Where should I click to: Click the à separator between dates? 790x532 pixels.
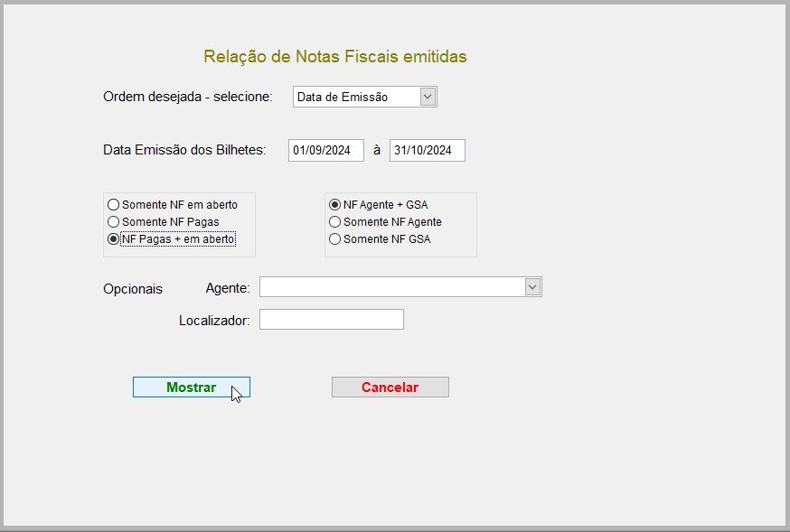point(377,151)
